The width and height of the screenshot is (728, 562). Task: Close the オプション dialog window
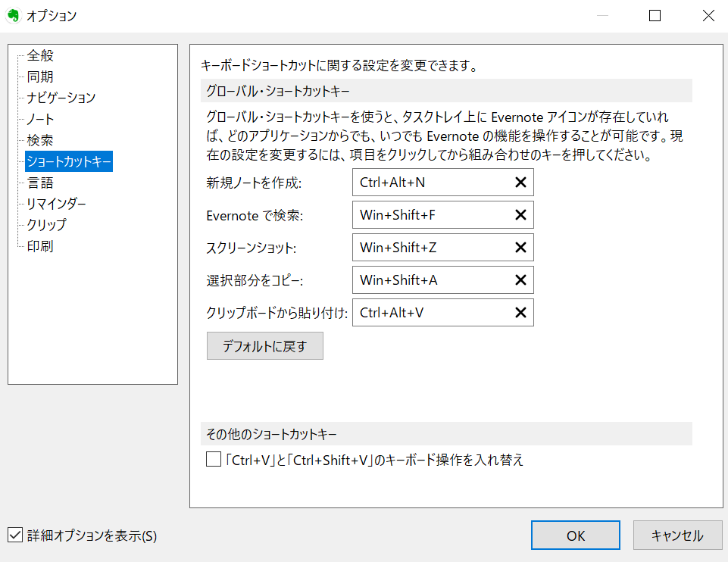(x=708, y=16)
